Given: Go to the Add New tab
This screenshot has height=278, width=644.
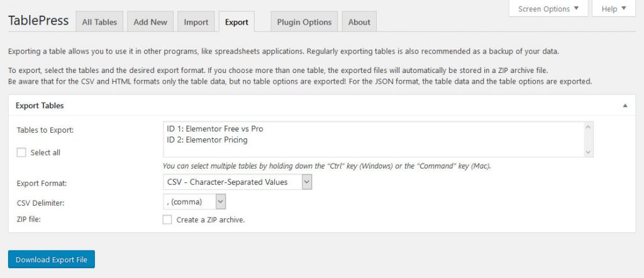Looking at the screenshot, I should click(x=150, y=22).
